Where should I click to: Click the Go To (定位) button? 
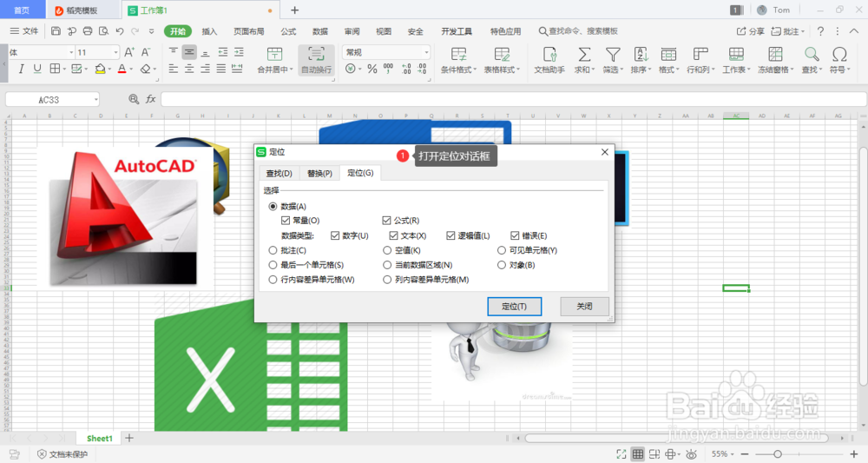pos(514,307)
